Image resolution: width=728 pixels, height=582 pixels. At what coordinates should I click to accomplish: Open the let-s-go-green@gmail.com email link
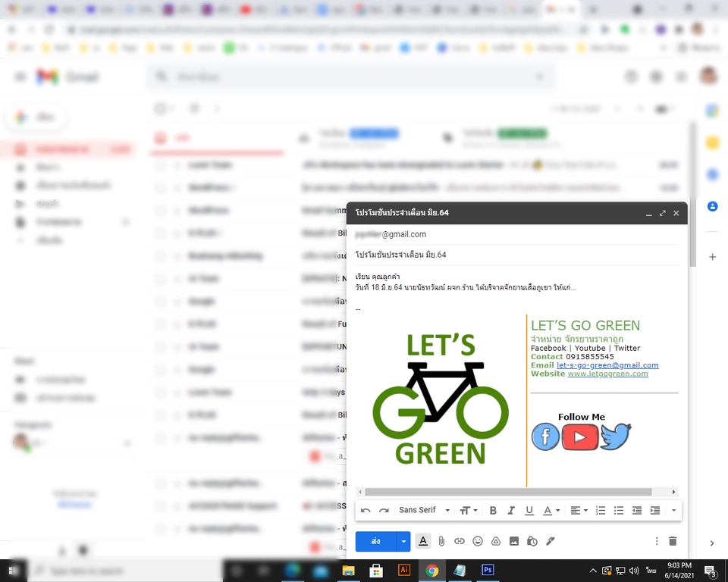tap(607, 365)
